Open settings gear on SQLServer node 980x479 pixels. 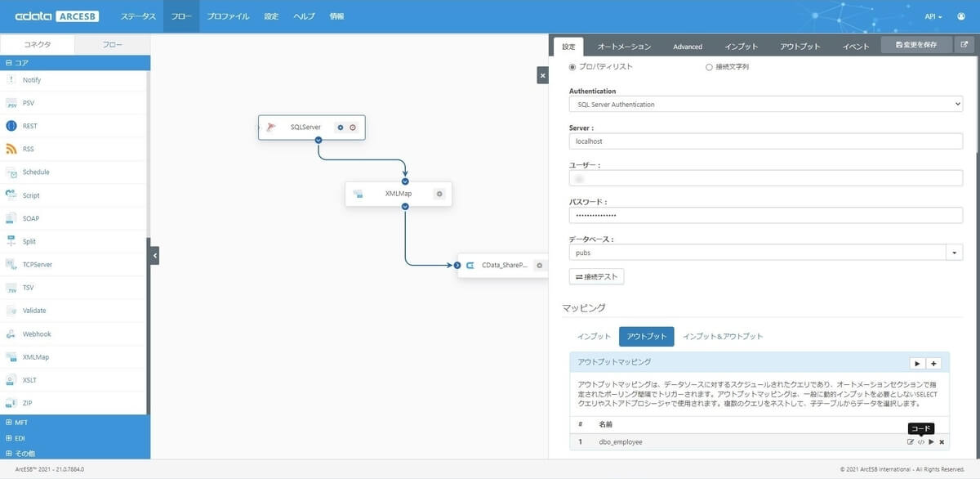tap(341, 128)
